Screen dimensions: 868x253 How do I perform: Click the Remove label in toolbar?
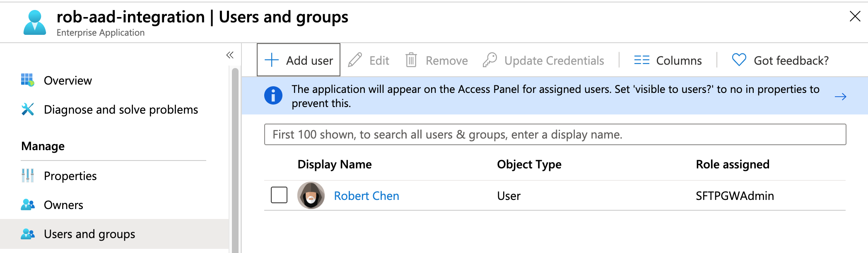point(446,61)
